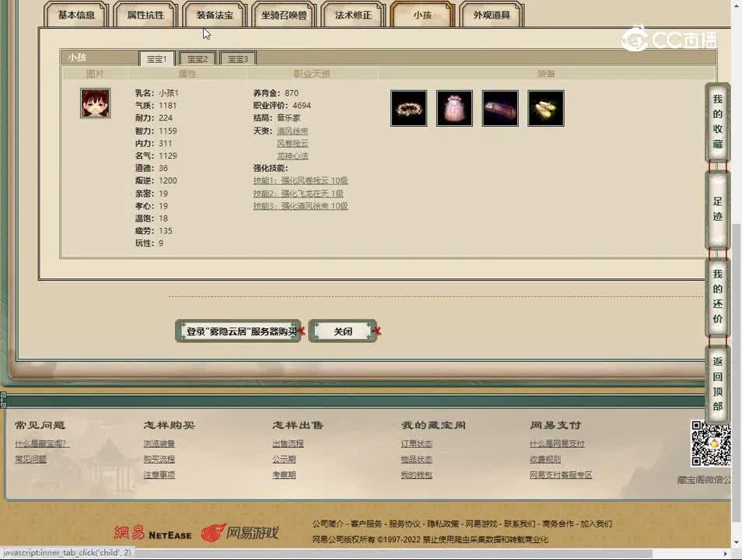Switch to the 宝宝2 sub-tab
742x560 pixels.
pos(198,58)
